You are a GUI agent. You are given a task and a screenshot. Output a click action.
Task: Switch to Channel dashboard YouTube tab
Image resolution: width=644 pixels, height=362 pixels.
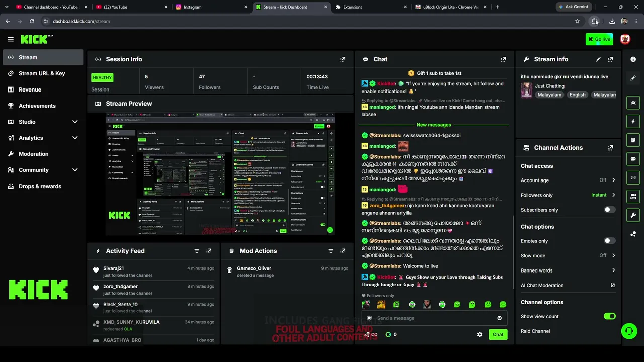pos(51,7)
